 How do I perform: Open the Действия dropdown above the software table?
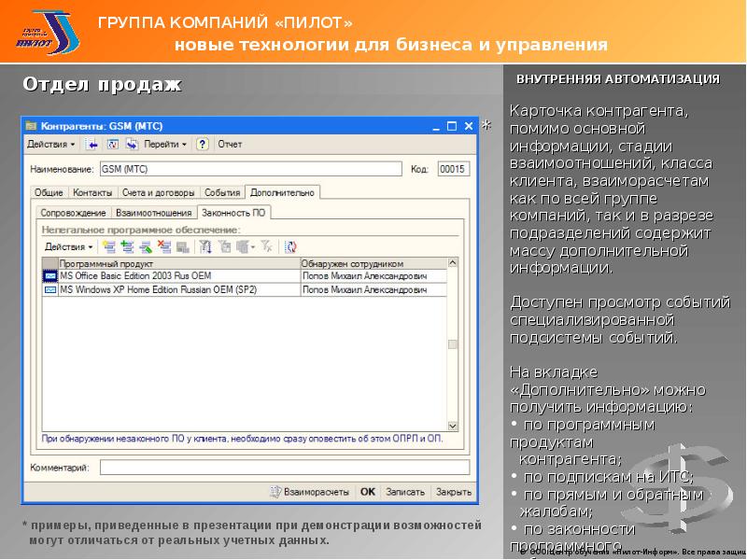[x=69, y=246]
